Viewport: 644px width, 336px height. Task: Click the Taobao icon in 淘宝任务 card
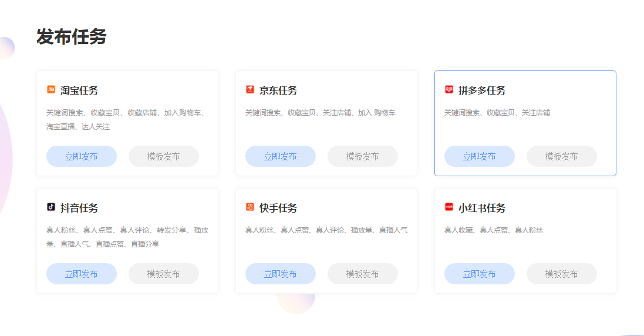pyautogui.click(x=51, y=90)
